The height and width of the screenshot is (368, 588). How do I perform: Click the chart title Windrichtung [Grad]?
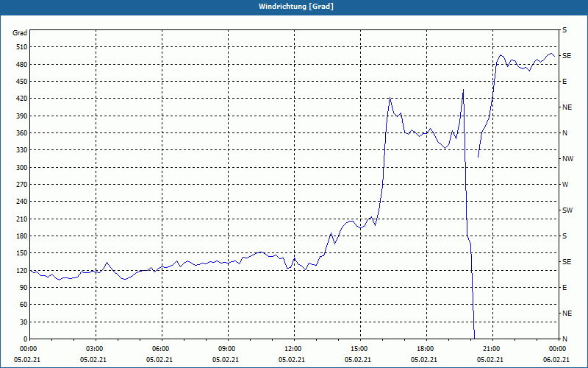[x=296, y=7]
